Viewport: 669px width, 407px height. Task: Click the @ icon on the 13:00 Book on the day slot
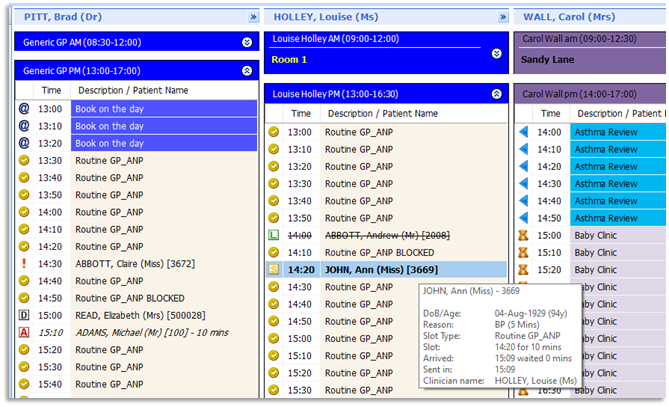click(24, 109)
